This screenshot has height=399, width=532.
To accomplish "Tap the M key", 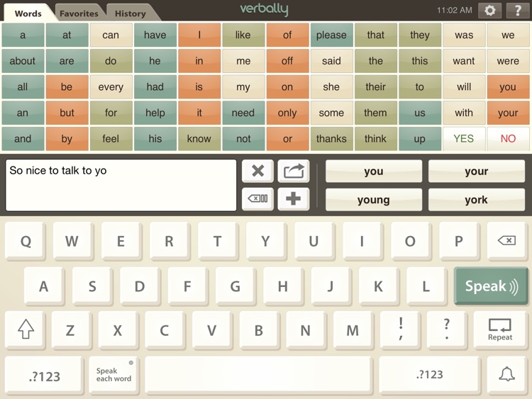I will 353,330.
